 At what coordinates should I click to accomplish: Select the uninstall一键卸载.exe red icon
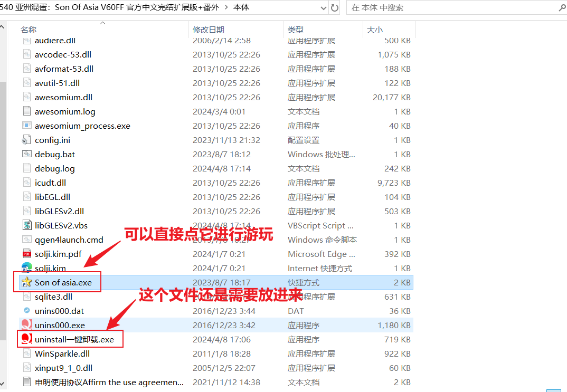(27, 339)
